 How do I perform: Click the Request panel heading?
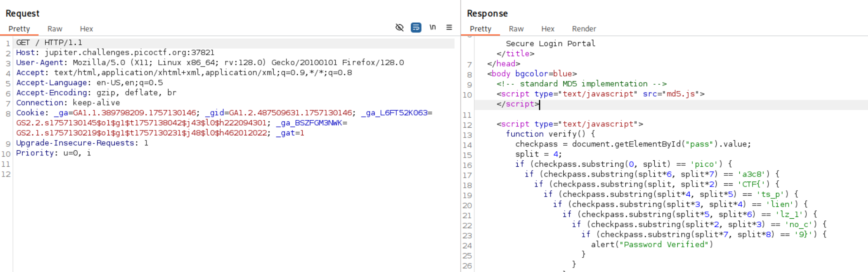coord(23,14)
